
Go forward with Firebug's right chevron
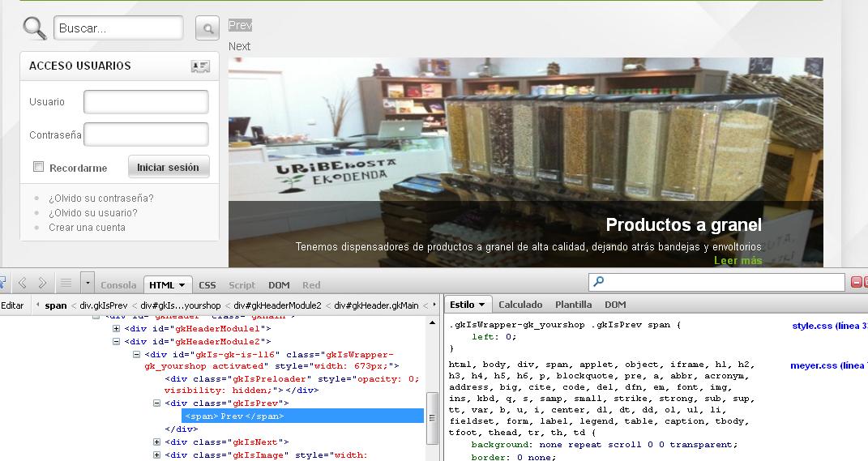click(x=42, y=284)
